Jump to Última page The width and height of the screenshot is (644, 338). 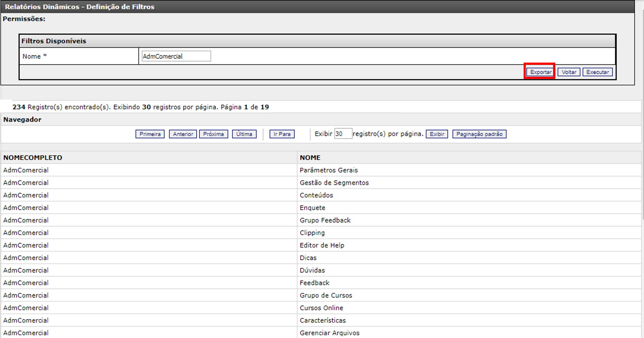coord(244,134)
